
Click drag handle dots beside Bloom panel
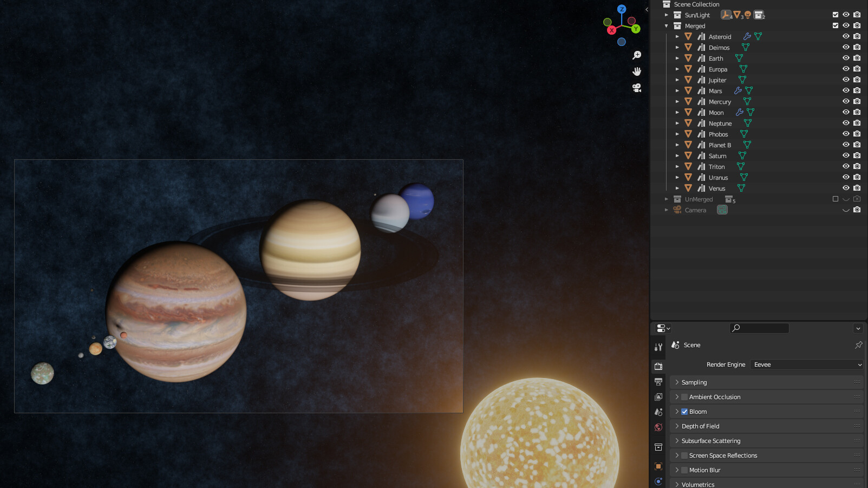[x=857, y=412]
